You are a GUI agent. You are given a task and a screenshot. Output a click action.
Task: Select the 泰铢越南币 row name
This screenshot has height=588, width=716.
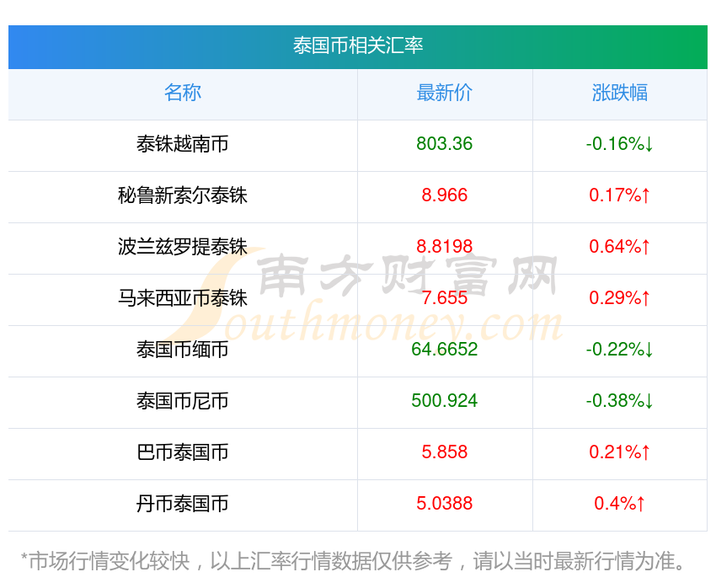(183, 144)
